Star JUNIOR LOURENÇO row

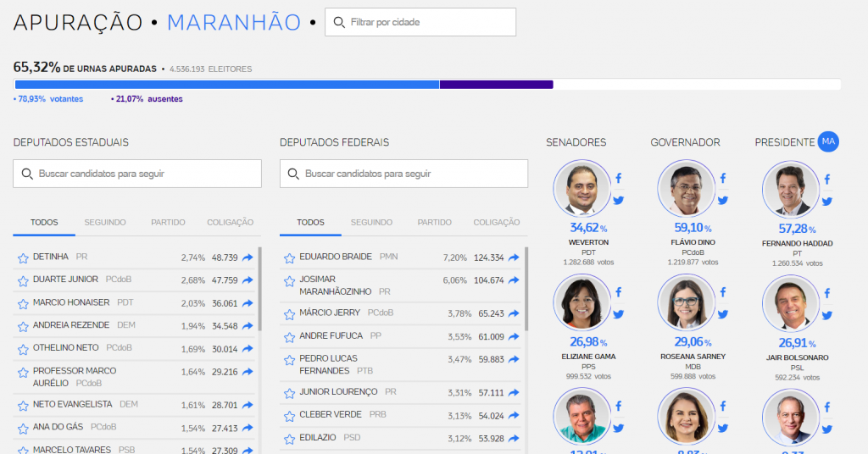coord(289,394)
